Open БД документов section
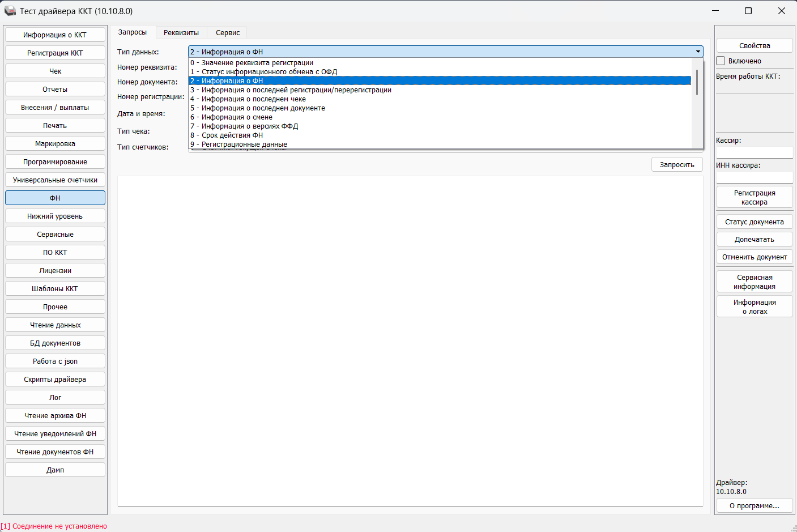This screenshot has width=797, height=532. [x=55, y=343]
